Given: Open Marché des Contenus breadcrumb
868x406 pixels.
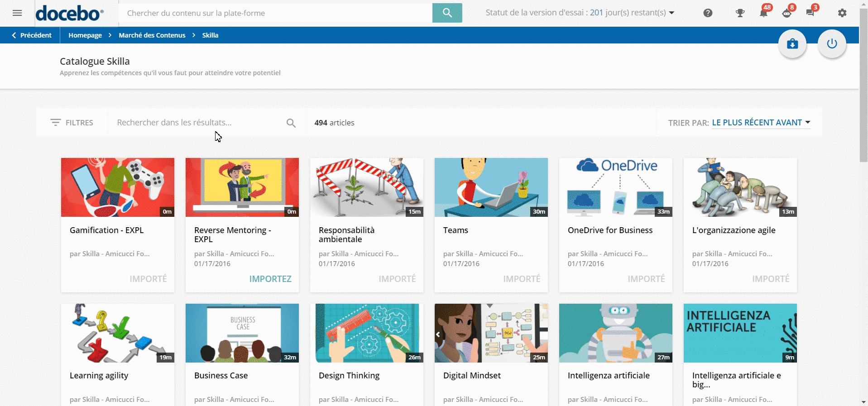Looking at the screenshot, I should (152, 35).
